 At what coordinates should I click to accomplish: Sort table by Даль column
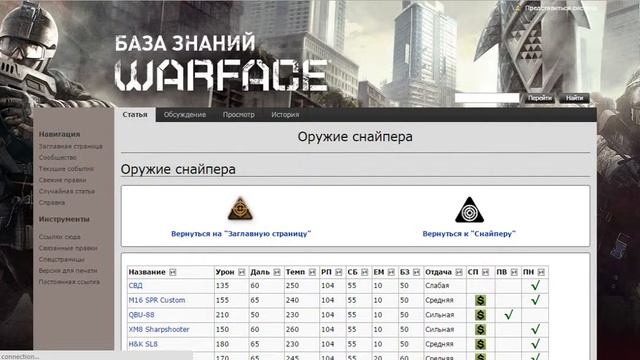277,272
